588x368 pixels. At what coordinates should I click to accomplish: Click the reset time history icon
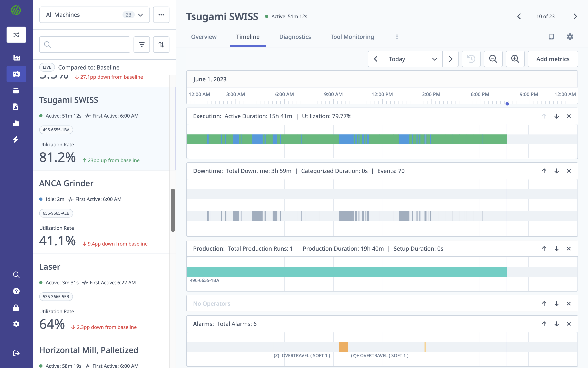[471, 59]
